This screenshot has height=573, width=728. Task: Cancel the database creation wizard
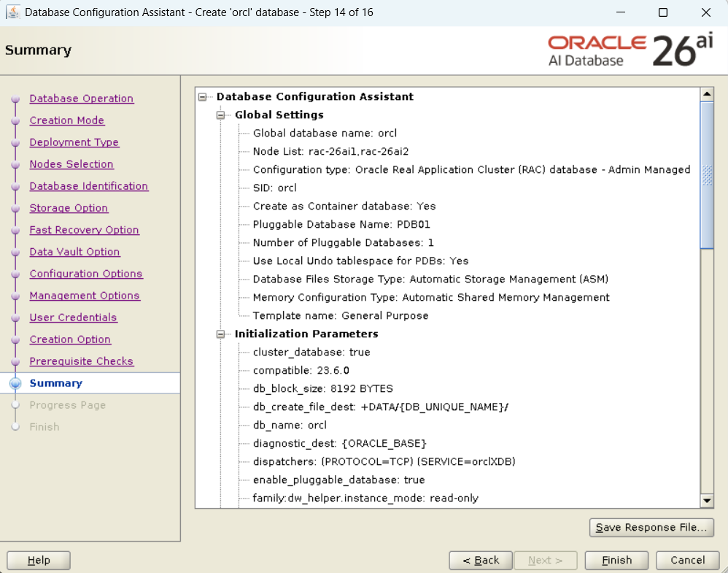pyautogui.click(x=687, y=560)
